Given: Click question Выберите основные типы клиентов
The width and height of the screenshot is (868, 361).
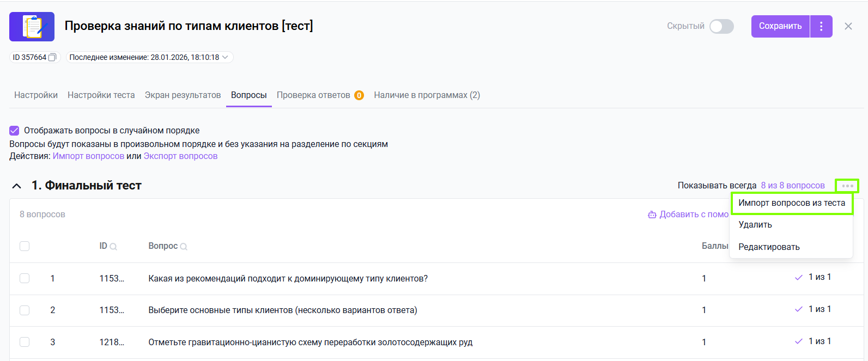Looking at the screenshot, I should (283, 310).
